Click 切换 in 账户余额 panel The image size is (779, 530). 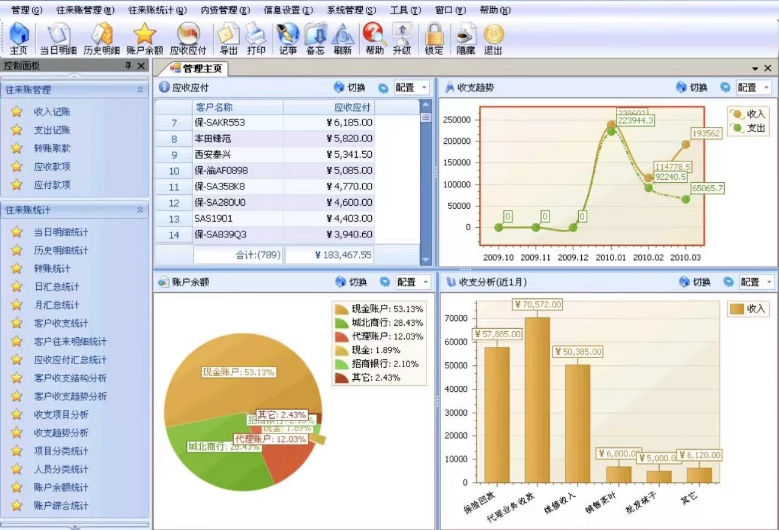tap(352, 282)
